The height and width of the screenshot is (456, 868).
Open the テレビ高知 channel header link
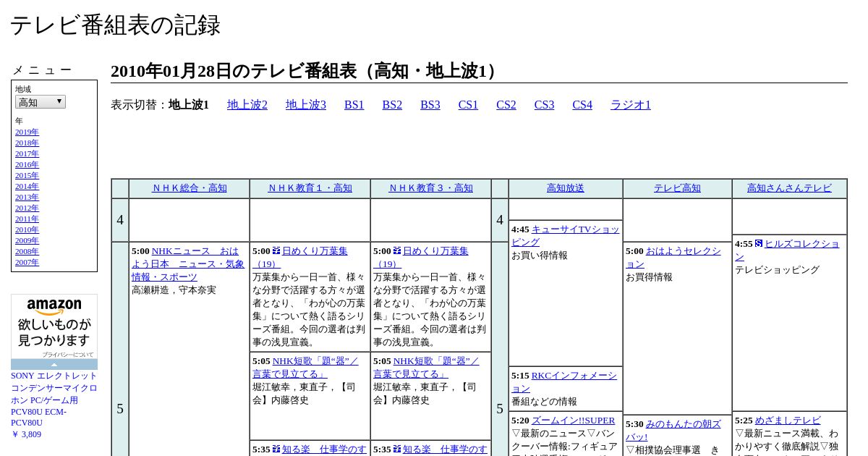pyautogui.click(x=678, y=188)
